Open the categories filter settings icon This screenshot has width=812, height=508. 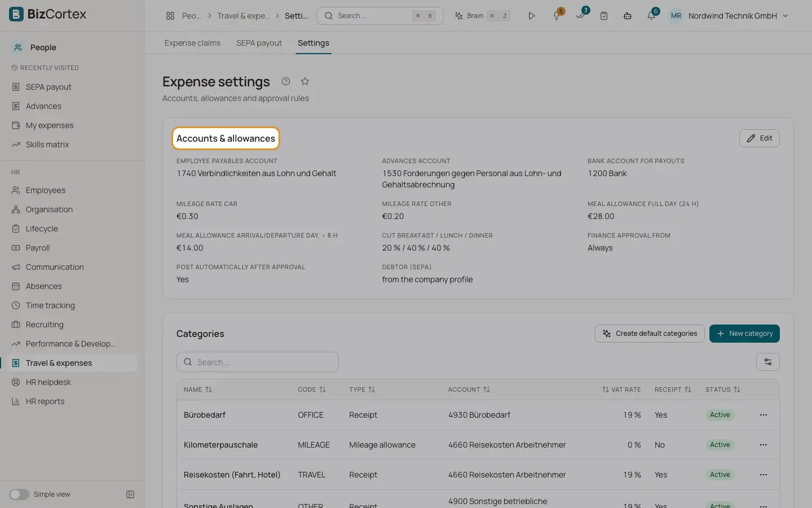point(768,362)
